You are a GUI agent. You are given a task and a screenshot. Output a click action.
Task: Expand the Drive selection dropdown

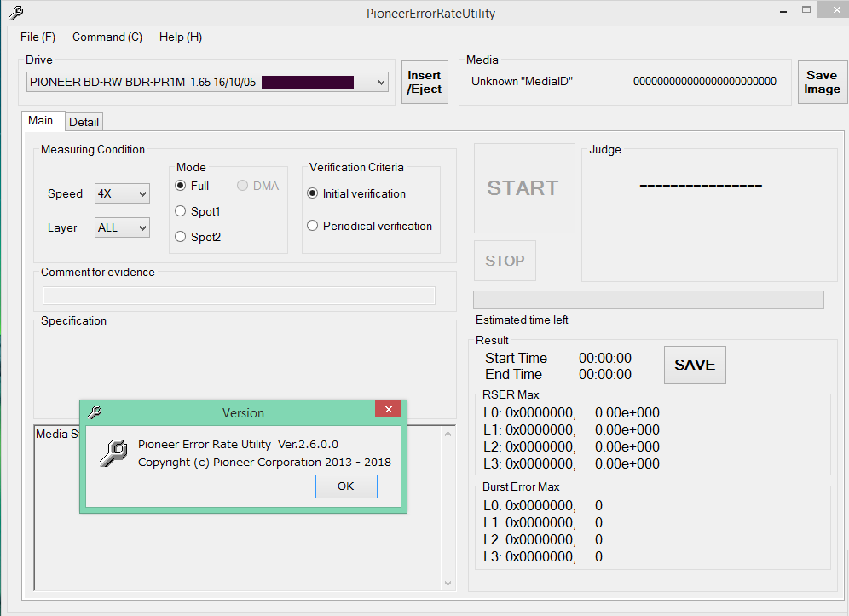click(381, 83)
